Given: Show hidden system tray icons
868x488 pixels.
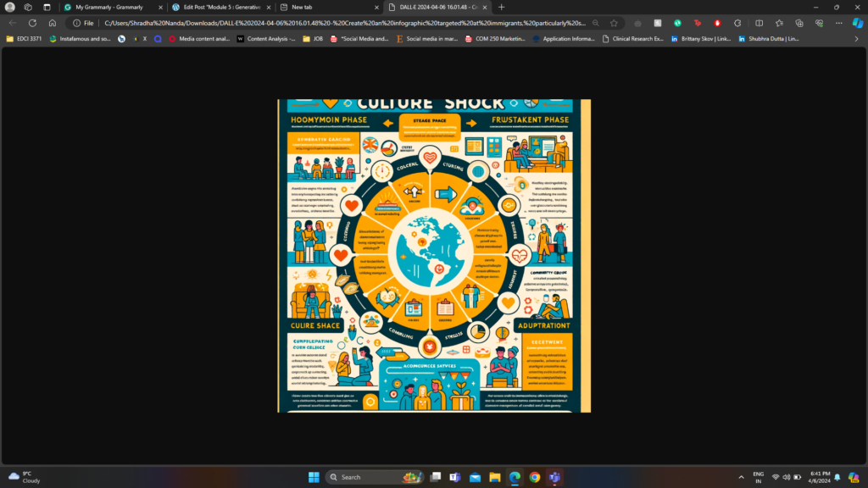Looking at the screenshot, I should (x=743, y=477).
